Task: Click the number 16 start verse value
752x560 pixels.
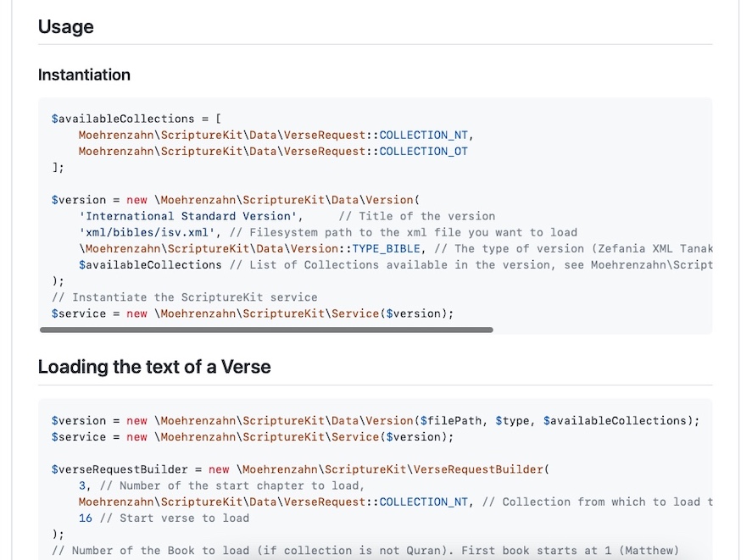Action: 86,518
